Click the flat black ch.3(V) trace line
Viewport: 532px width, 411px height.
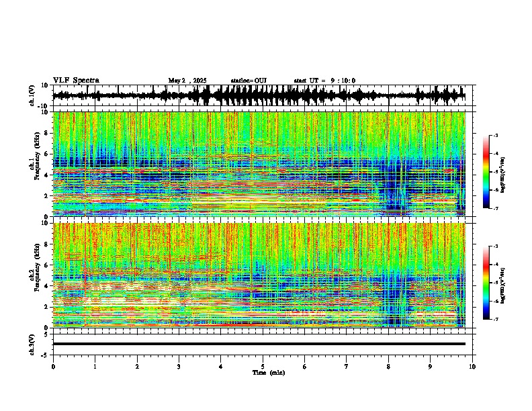pyautogui.click(x=259, y=344)
